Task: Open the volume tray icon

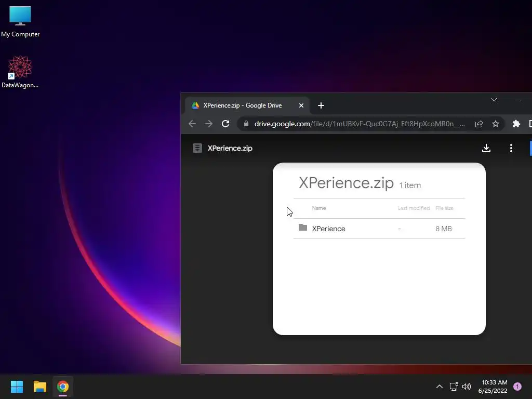Action: (x=467, y=387)
